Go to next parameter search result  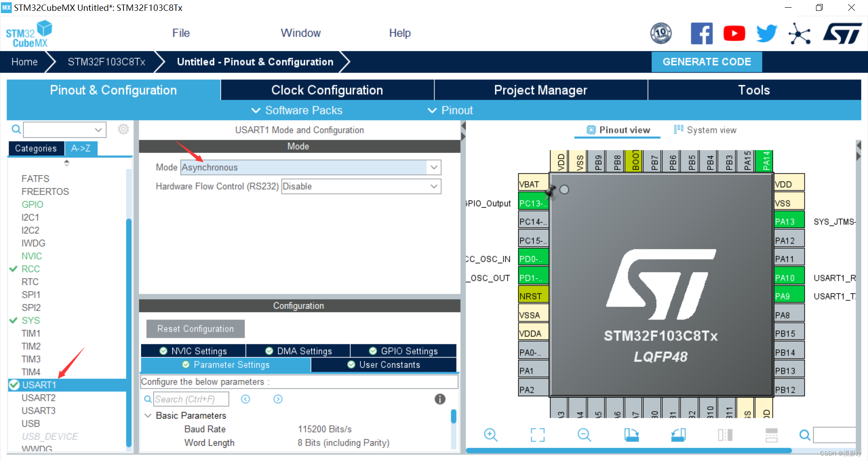pyautogui.click(x=278, y=399)
